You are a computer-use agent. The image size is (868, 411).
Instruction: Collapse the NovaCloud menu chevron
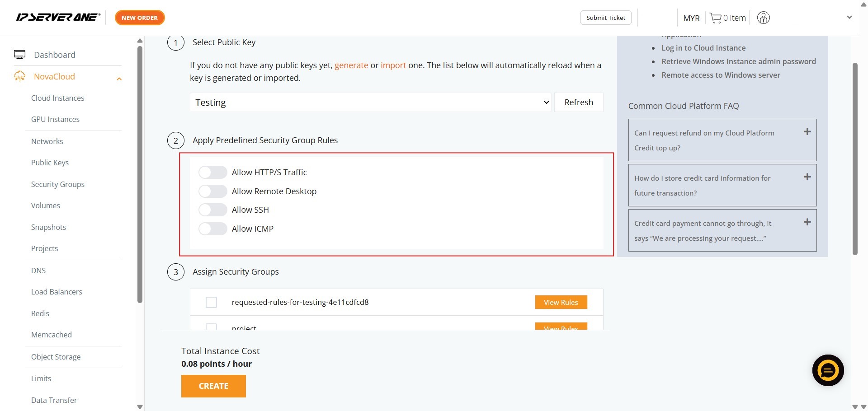coord(119,79)
